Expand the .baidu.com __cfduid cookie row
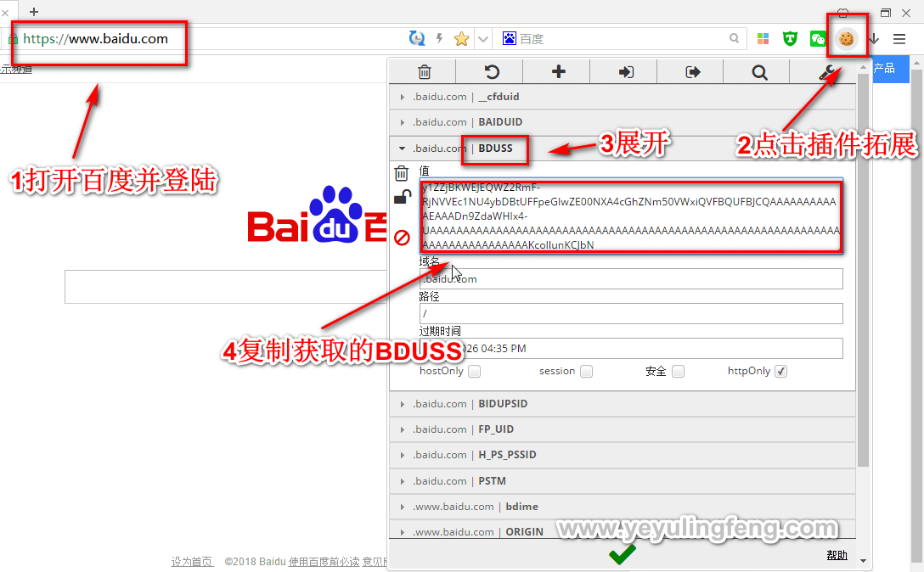Image resolution: width=924 pixels, height=572 pixels. click(623, 97)
